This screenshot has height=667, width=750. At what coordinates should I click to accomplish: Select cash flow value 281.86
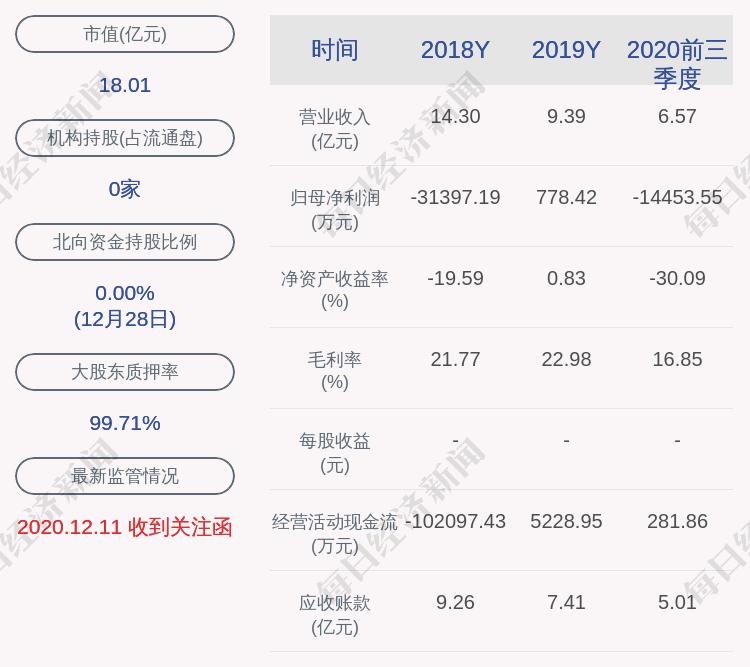[x=677, y=521]
